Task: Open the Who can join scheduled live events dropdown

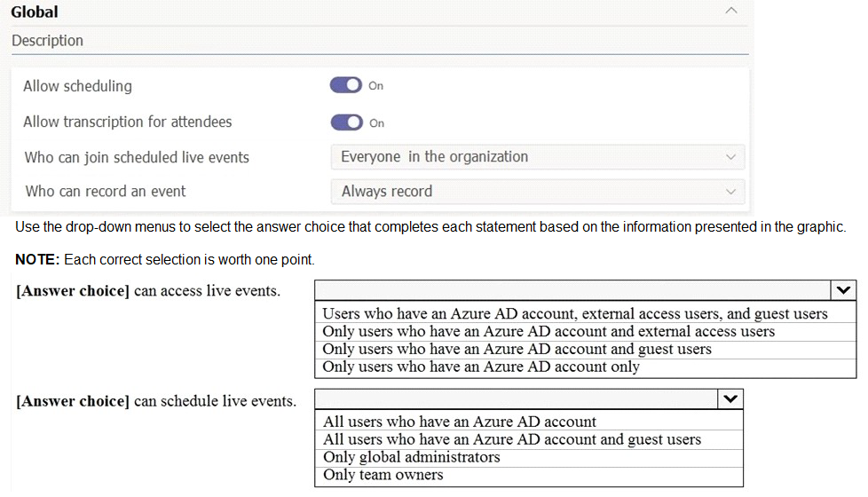Action: click(x=537, y=157)
